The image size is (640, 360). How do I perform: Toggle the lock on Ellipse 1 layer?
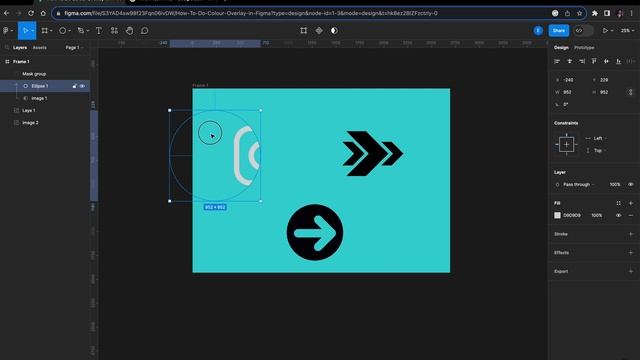[74, 86]
